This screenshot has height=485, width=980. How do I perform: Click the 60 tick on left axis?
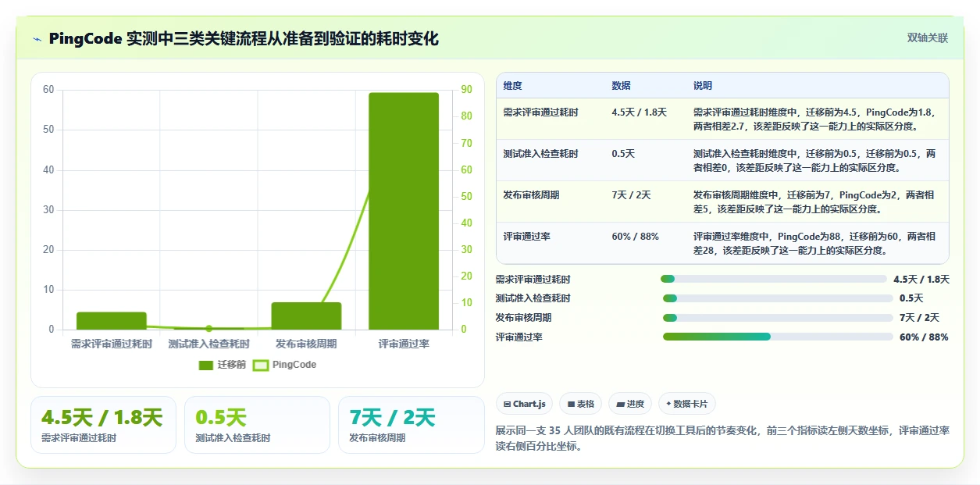point(48,90)
